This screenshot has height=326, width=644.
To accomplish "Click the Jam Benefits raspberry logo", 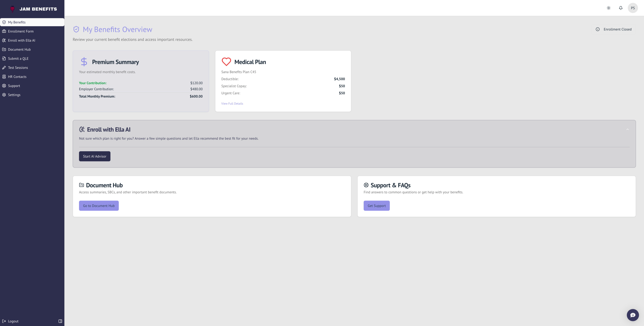I will [12, 9].
